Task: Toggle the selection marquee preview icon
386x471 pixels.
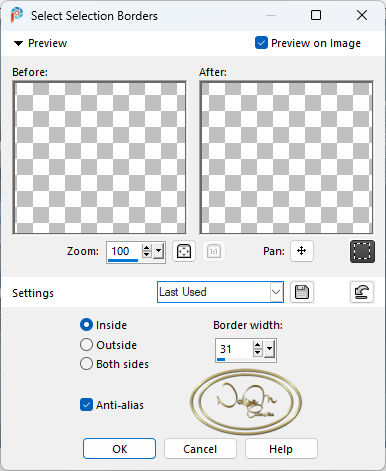Action: coord(362,251)
